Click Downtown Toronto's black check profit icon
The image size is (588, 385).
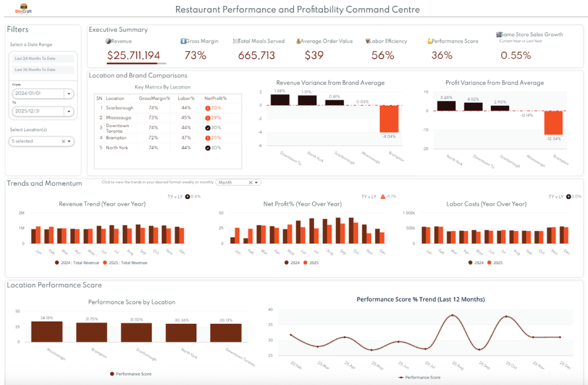[208, 128]
